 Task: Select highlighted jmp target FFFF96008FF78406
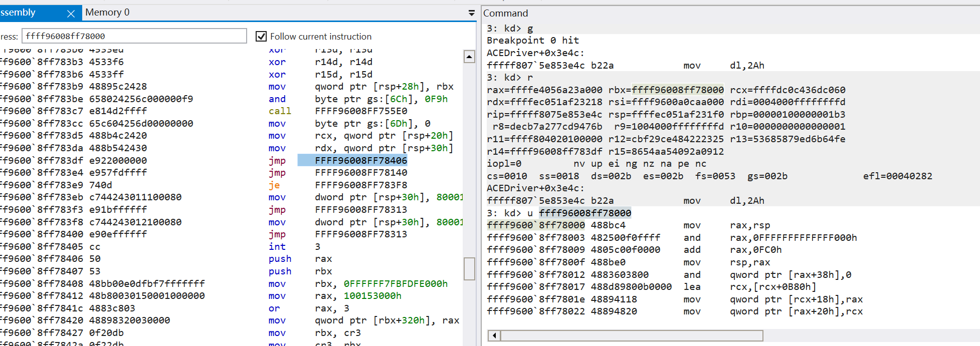click(x=361, y=160)
